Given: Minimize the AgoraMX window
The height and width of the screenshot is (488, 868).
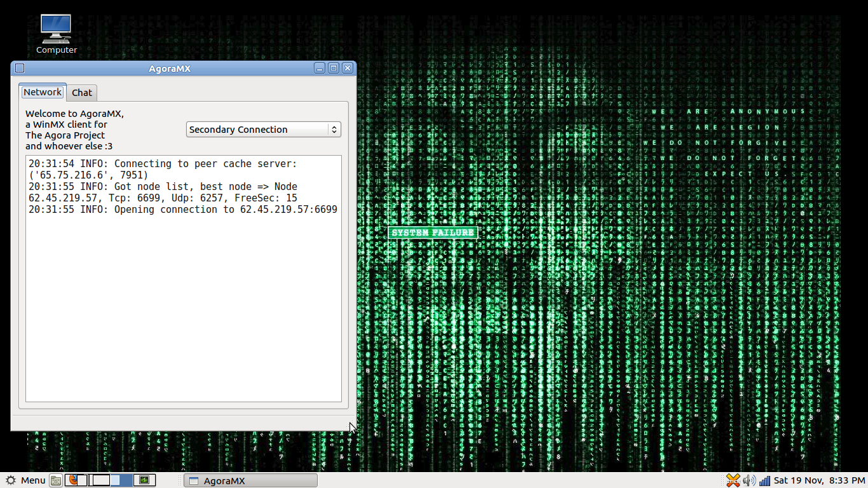Looking at the screenshot, I should 320,68.
